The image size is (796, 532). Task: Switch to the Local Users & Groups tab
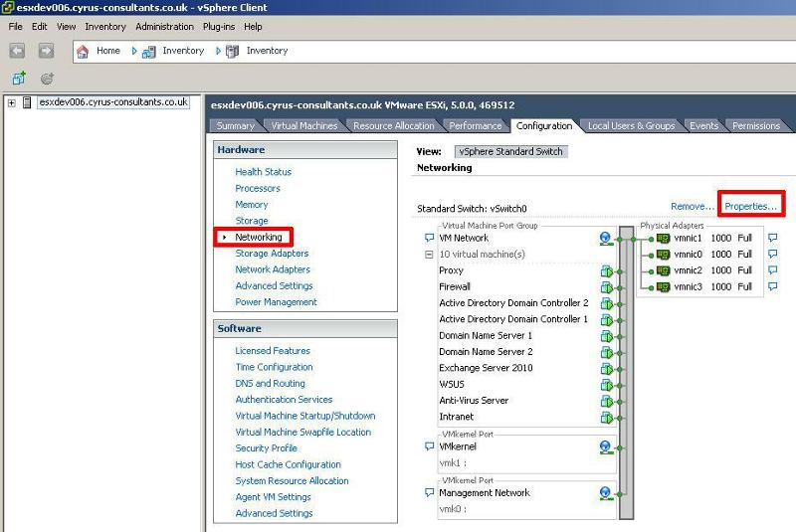click(631, 125)
